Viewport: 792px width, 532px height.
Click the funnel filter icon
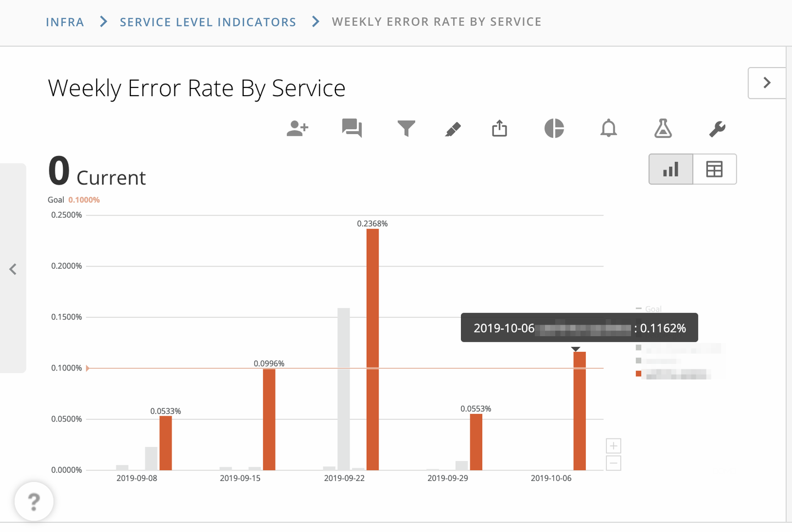[406, 129]
